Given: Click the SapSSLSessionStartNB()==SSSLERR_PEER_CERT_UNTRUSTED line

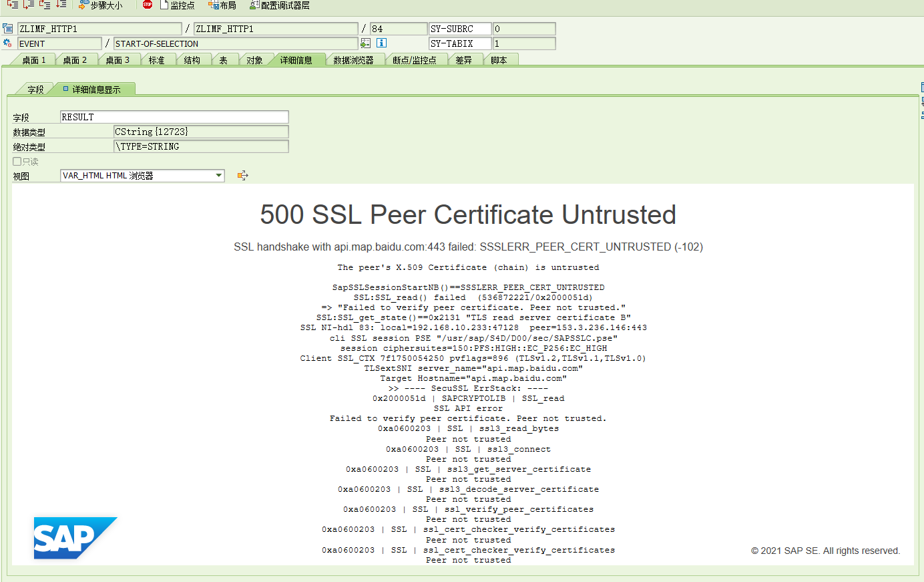Looking at the screenshot, I should [x=468, y=287].
